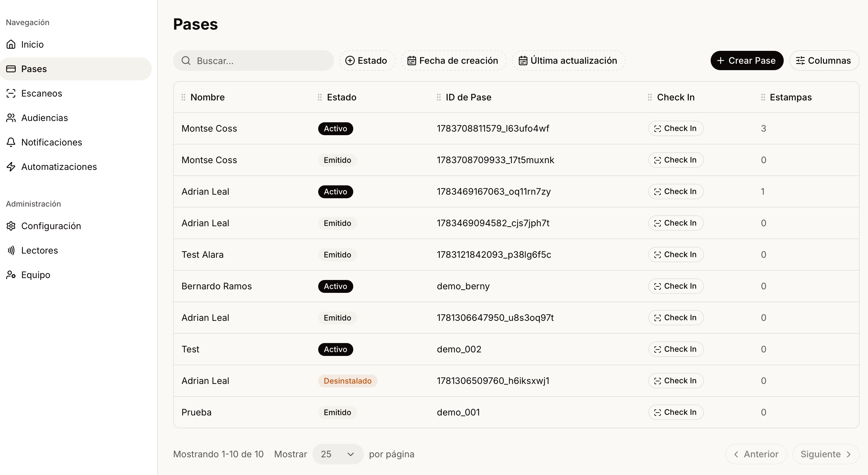Click the drag handle of Estampas column

(x=763, y=98)
